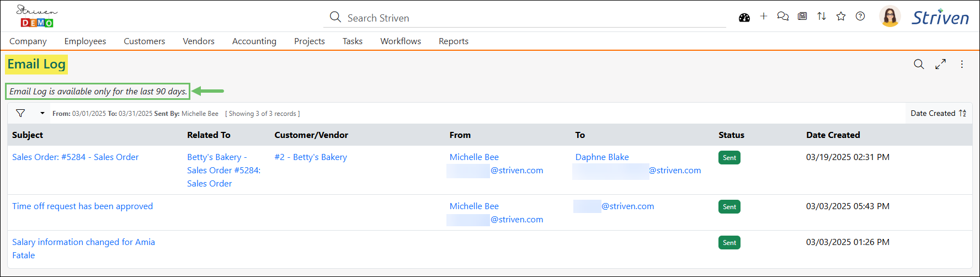Open the chat discussions icon
The image size is (980, 277).
click(x=783, y=16)
